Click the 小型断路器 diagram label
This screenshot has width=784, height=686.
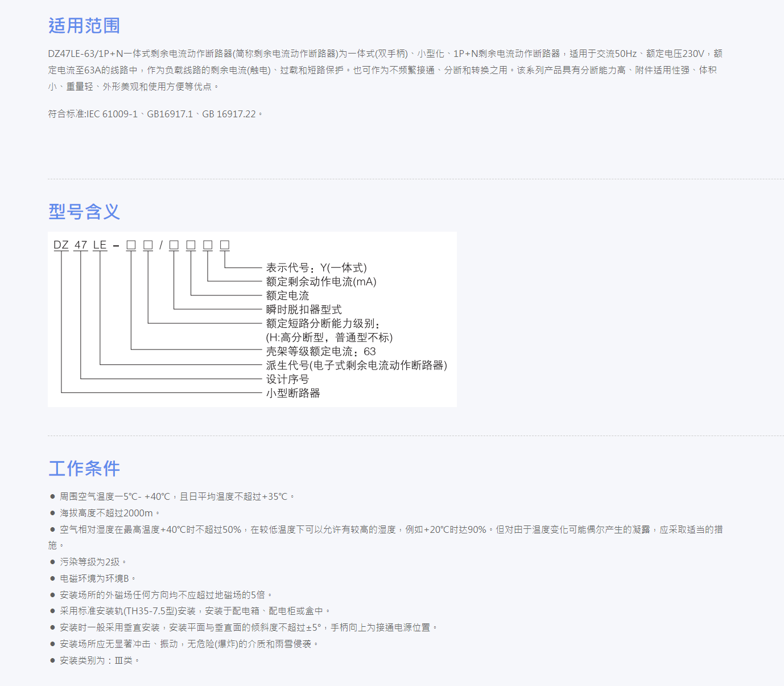(x=293, y=393)
